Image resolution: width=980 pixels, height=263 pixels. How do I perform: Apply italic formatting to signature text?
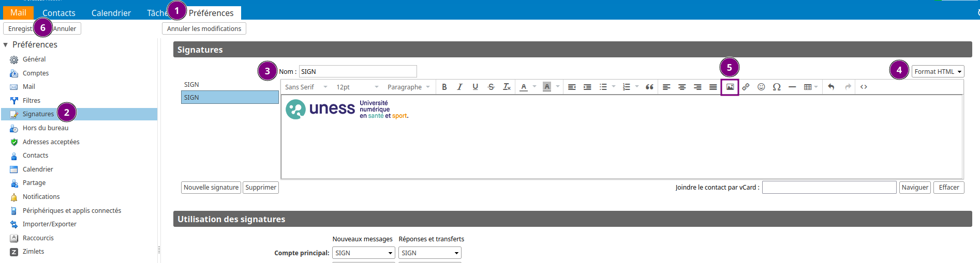click(x=459, y=87)
